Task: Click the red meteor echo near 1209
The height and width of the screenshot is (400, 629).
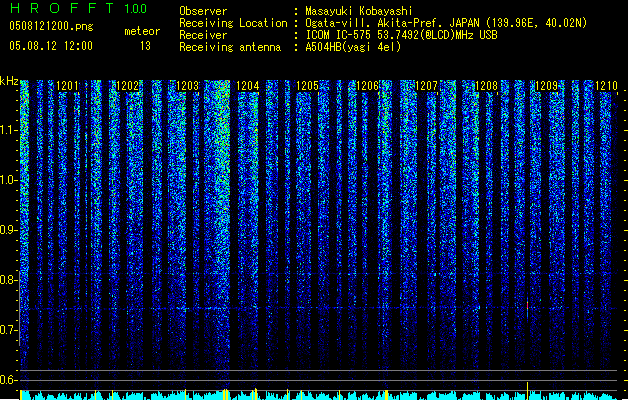Action: pyautogui.click(x=527, y=306)
